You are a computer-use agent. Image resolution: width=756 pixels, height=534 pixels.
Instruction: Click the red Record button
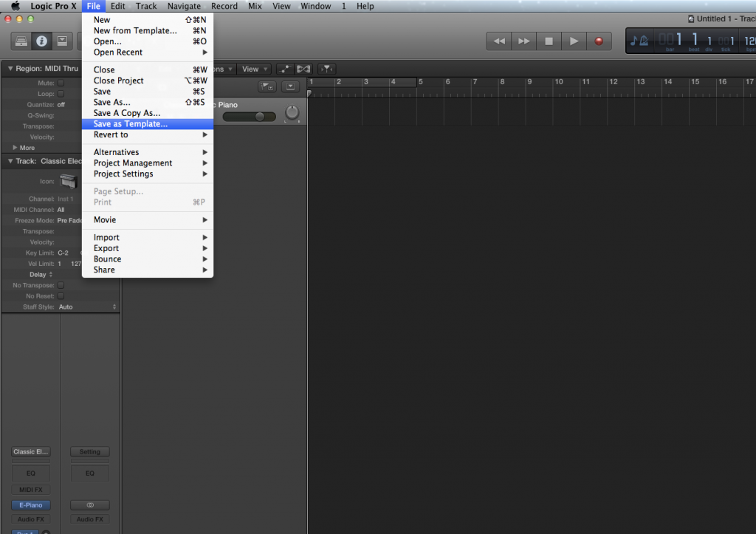coord(599,41)
